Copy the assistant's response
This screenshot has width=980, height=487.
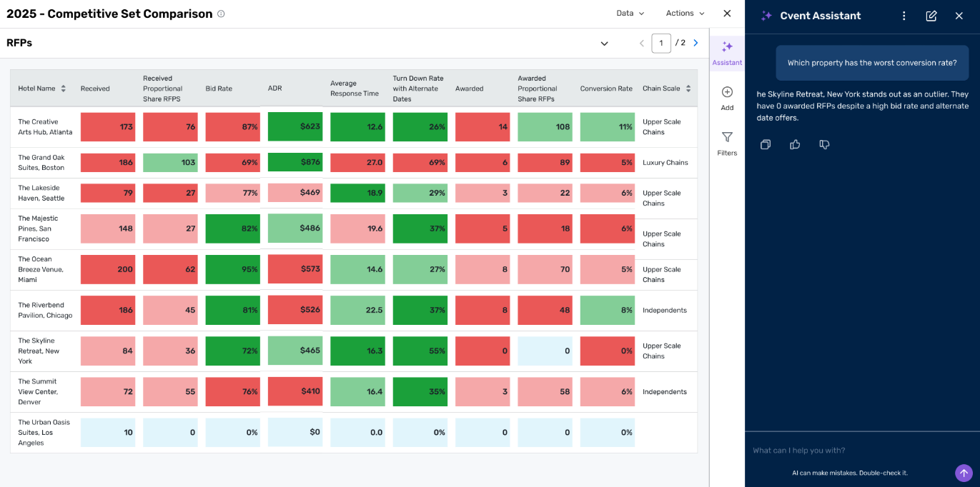766,144
